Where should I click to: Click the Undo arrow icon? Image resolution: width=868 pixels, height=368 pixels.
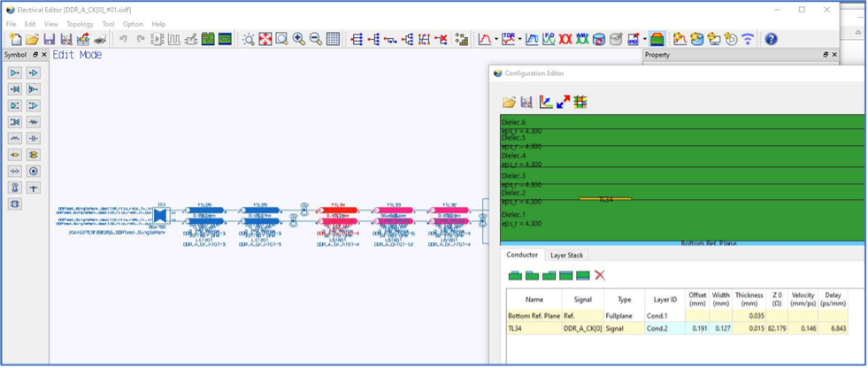click(124, 39)
